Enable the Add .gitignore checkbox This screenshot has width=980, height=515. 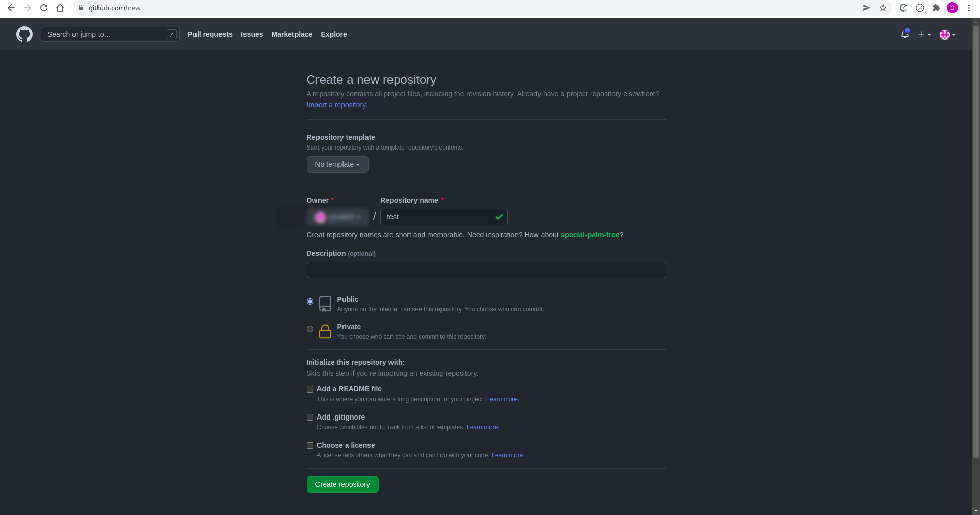point(310,418)
